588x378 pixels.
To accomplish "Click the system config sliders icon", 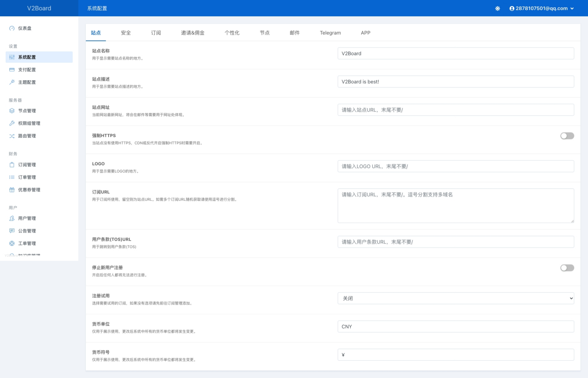I will (x=12, y=57).
